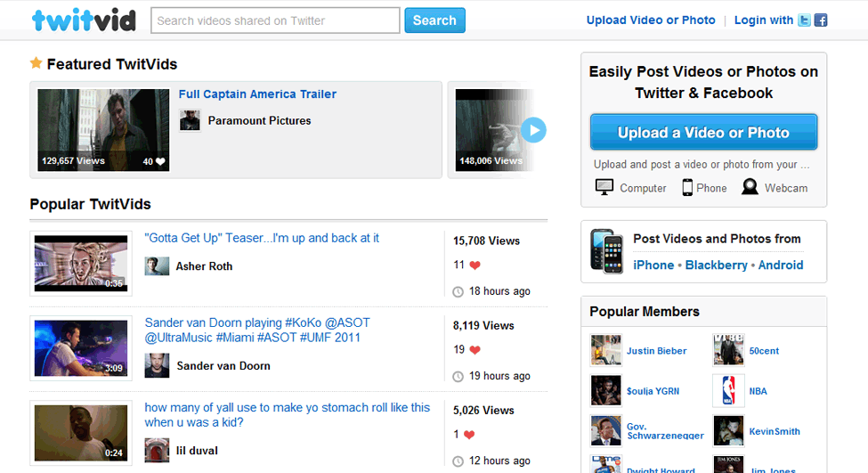Click 50cent's member avatar

(x=728, y=350)
